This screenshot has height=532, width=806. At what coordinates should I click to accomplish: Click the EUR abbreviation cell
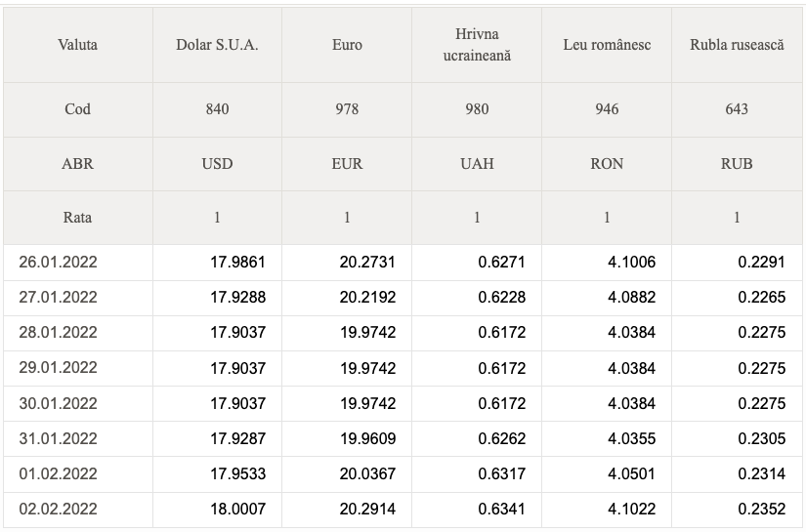(347, 164)
